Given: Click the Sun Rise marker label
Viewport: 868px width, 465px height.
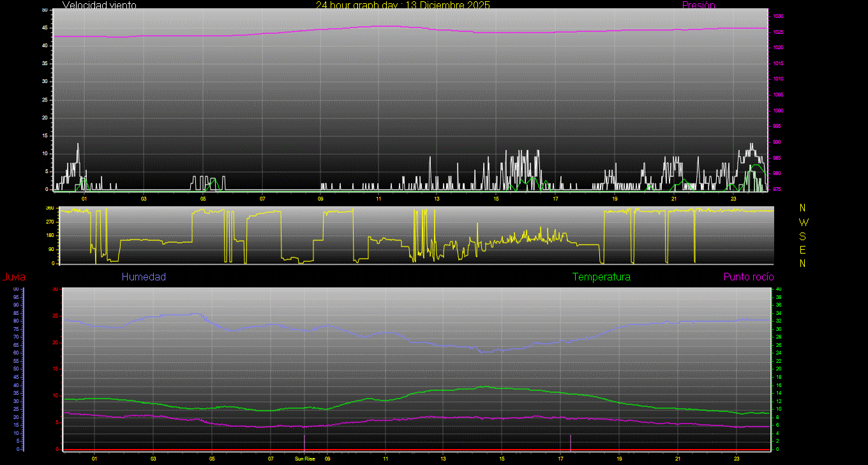Looking at the screenshot, I should tap(304, 459).
